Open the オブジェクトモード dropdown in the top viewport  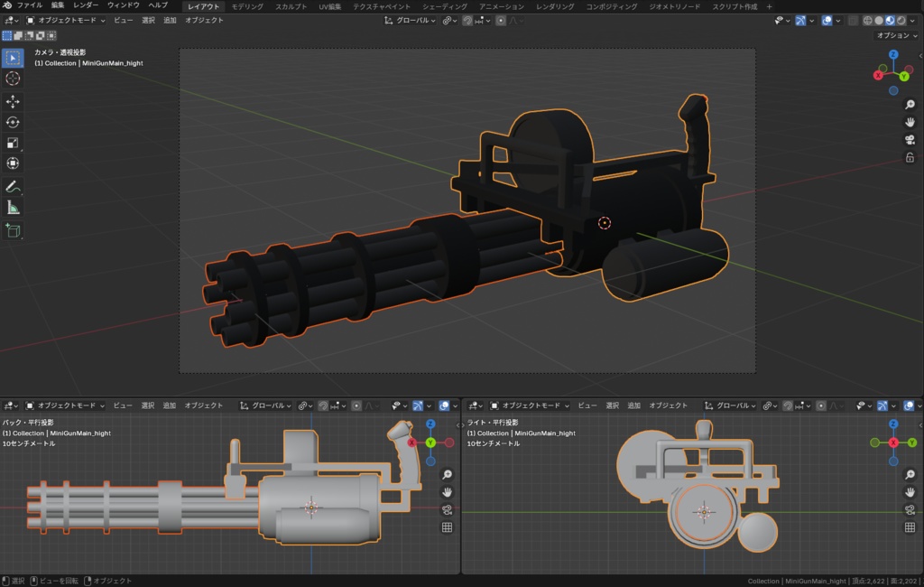(x=68, y=20)
